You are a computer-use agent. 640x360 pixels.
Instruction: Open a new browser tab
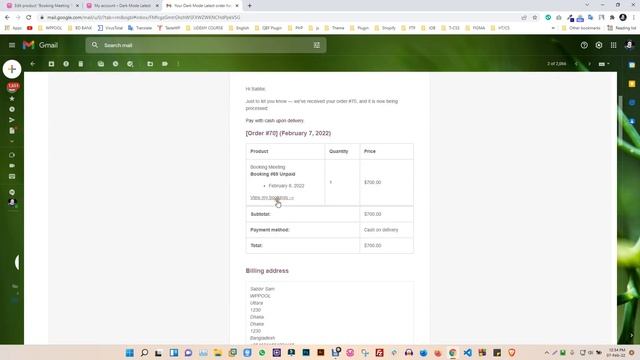coord(249,6)
